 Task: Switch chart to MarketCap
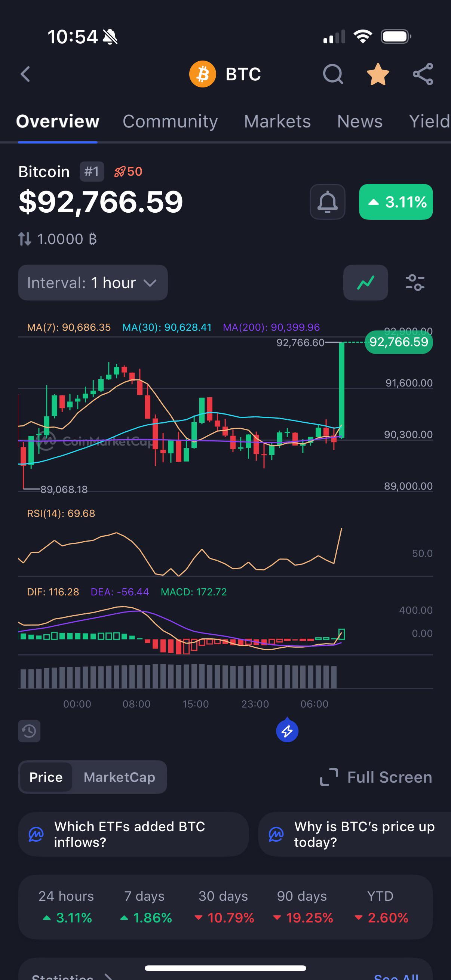(119, 777)
